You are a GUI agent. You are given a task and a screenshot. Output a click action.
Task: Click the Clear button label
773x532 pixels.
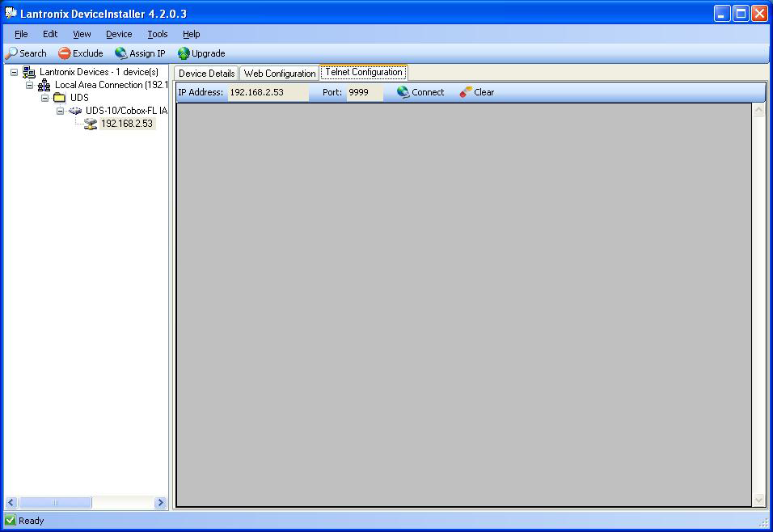[484, 92]
